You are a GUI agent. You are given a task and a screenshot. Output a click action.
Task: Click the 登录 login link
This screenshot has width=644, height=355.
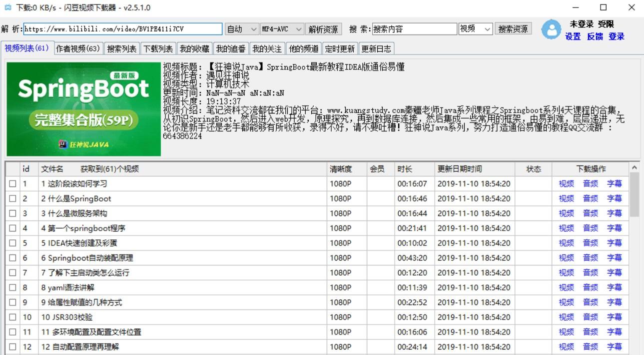617,36
